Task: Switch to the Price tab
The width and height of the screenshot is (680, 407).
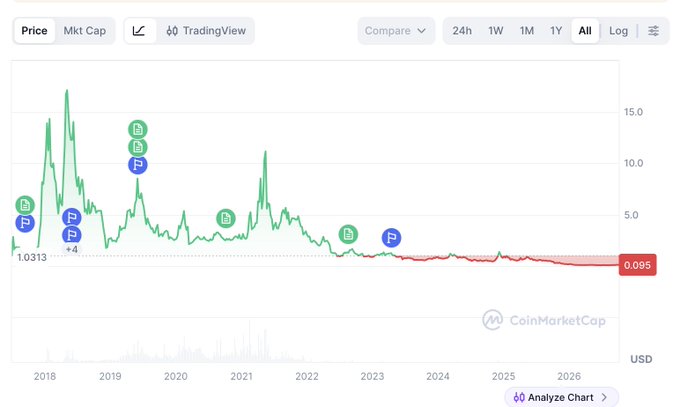Action: coord(34,31)
